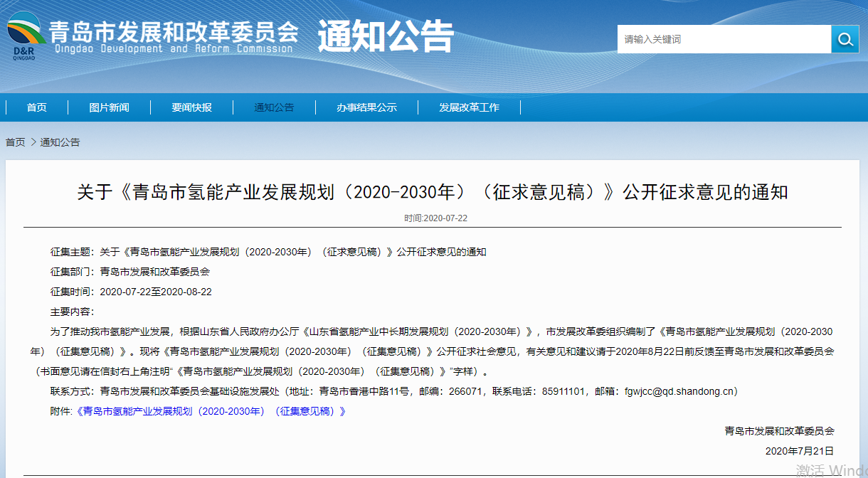Click the 2020年7月21日 publication date
The height and width of the screenshot is (478, 868).
[x=798, y=451]
